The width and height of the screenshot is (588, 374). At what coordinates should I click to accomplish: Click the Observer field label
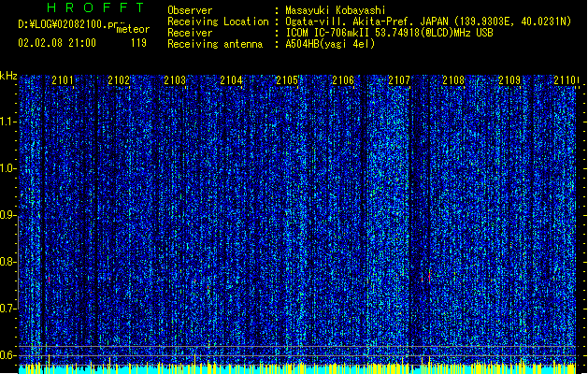pyautogui.click(x=190, y=10)
